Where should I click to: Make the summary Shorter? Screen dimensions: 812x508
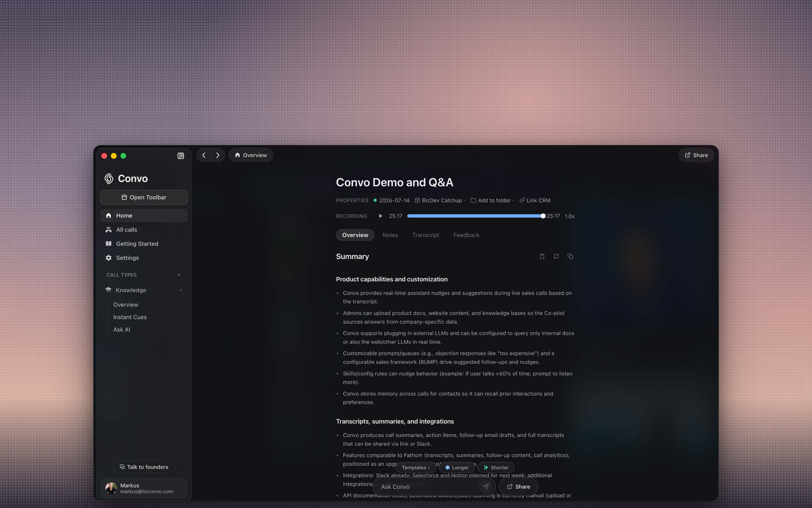tap(496, 467)
